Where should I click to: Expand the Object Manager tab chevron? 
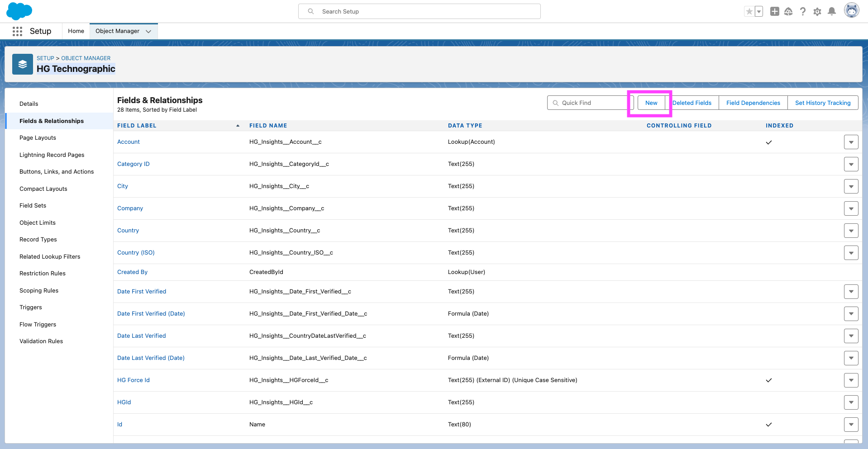(x=148, y=31)
